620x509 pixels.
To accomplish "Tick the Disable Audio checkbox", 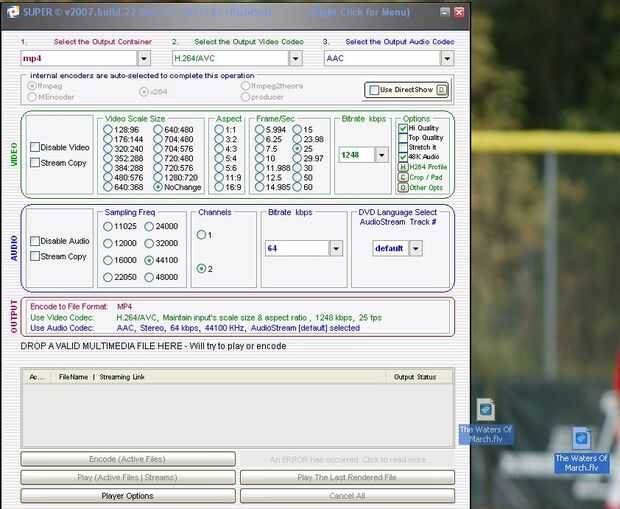I will click(x=35, y=241).
